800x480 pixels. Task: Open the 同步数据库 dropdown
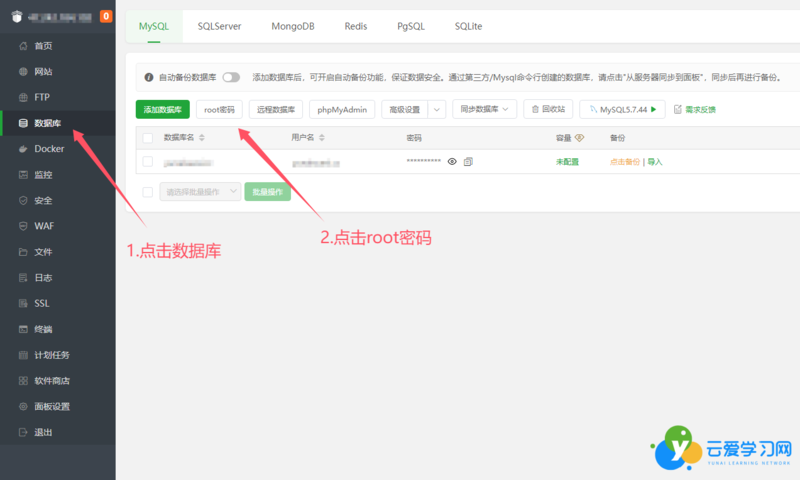tap(485, 109)
